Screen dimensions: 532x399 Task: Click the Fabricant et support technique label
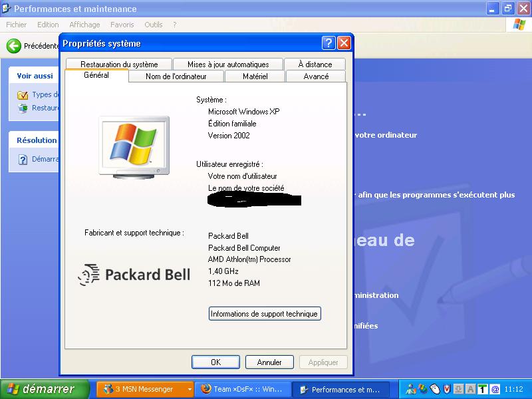[x=134, y=233]
